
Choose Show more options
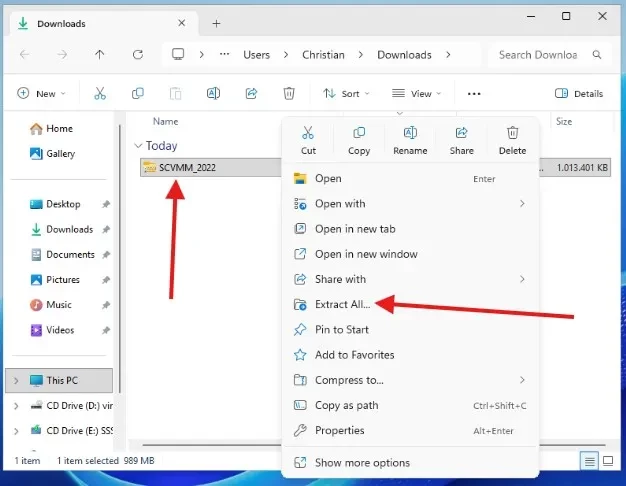tap(410, 462)
